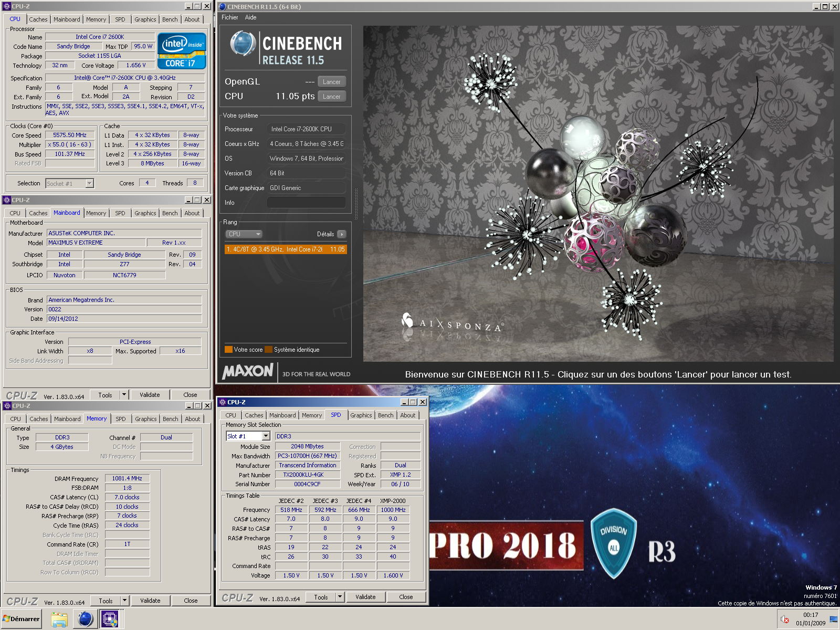
Task: Click Validate in the Mainboard CPU-Z window
Action: pyautogui.click(x=150, y=395)
